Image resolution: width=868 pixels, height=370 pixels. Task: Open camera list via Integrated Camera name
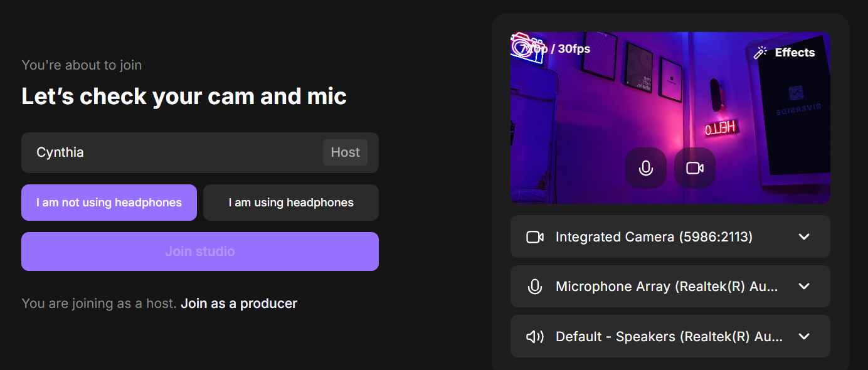(x=654, y=237)
